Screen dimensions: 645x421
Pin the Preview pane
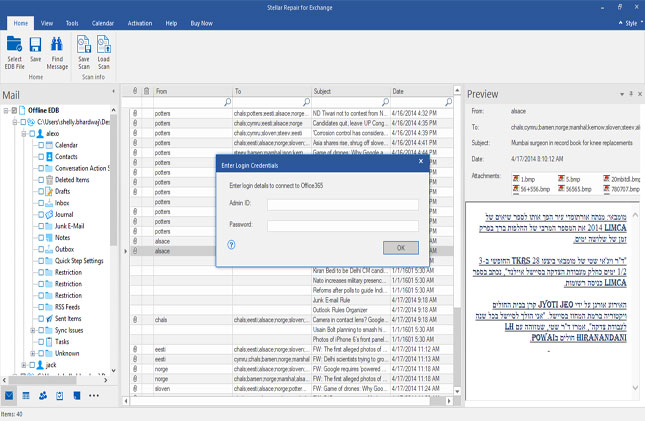631,94
